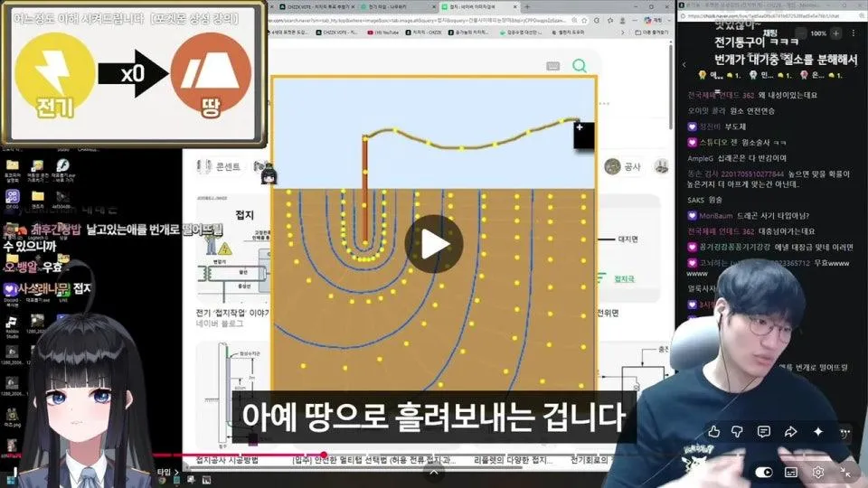This screenshot has width=868, height=488.
Task: Open the on-screen keyboard icon beside search
Action: [553, 66]
